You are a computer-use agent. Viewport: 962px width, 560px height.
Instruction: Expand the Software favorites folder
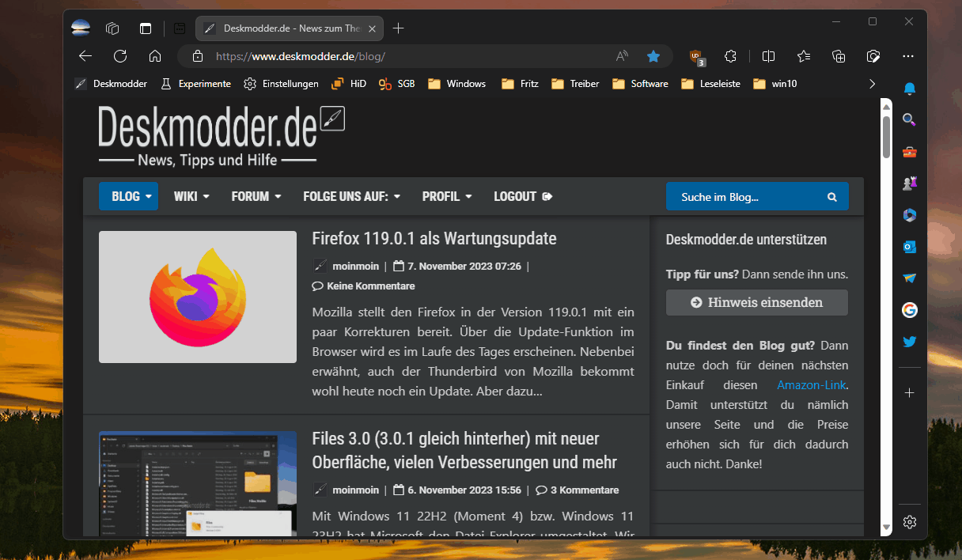640,83
